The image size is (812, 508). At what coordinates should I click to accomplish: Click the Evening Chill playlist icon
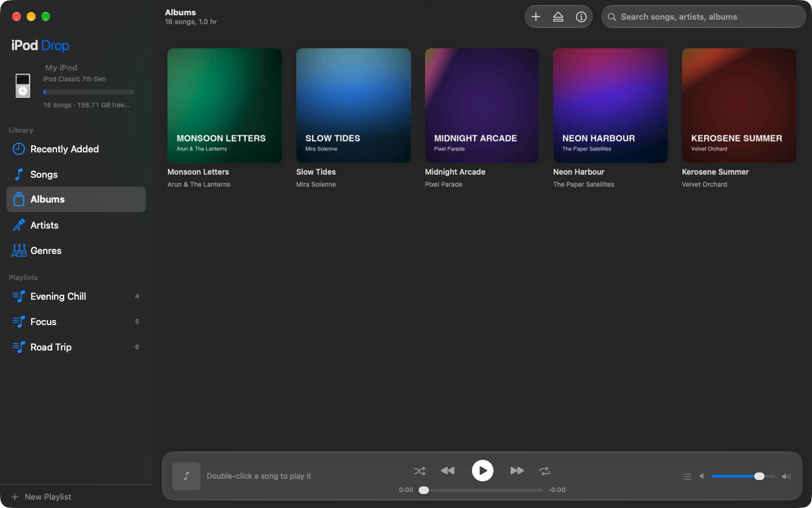19,297
